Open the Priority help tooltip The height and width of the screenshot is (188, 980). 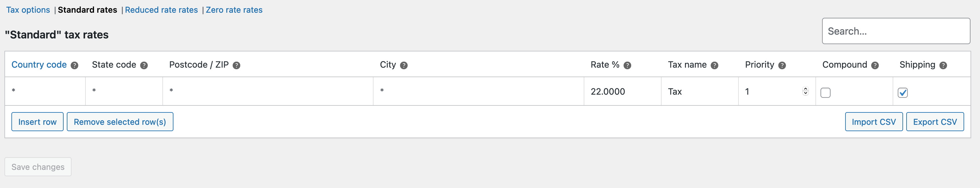[x=782, y=65]
